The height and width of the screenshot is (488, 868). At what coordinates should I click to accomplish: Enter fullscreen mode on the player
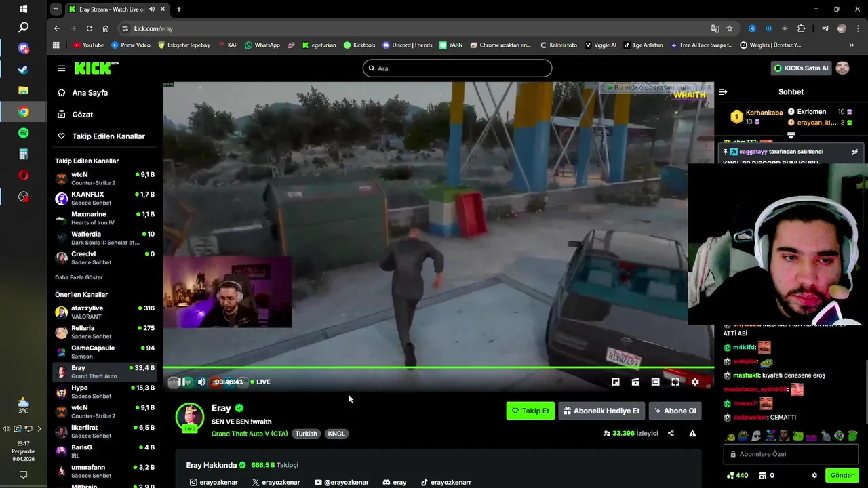(x=675, y=382)
